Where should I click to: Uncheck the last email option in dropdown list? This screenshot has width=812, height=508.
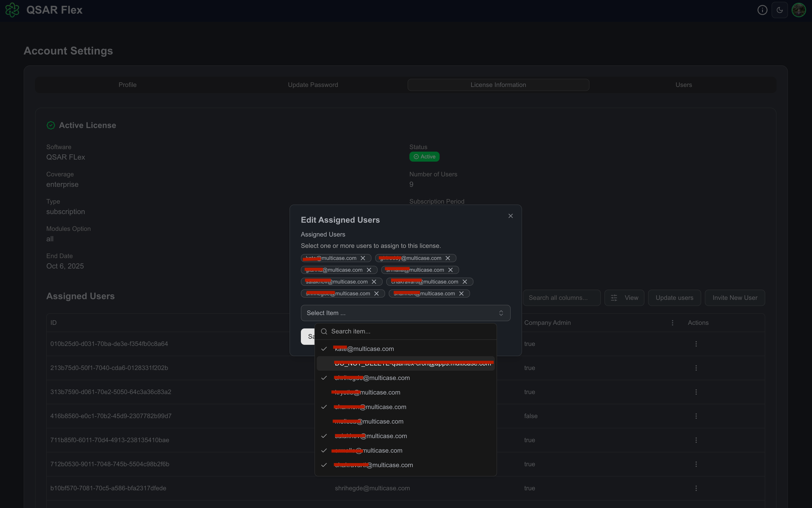coord(373,465)
